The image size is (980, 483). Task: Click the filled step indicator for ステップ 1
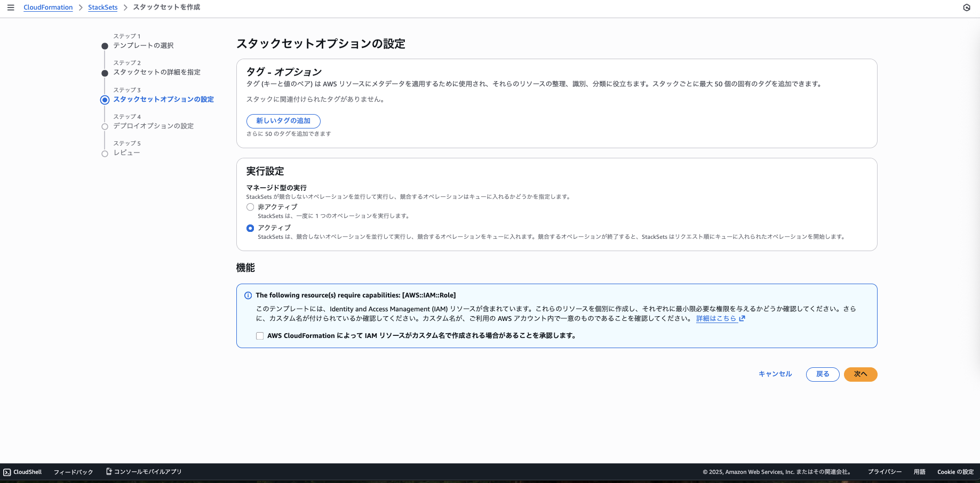[x=105, y=46]
